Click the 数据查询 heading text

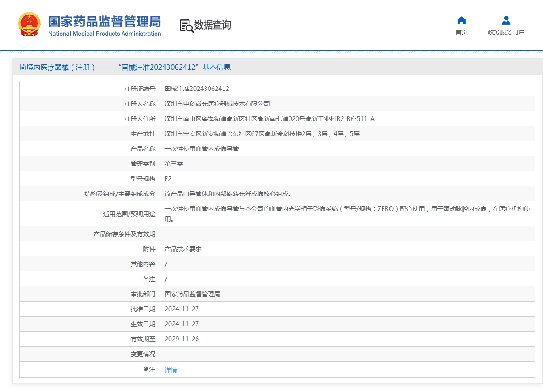213,25
